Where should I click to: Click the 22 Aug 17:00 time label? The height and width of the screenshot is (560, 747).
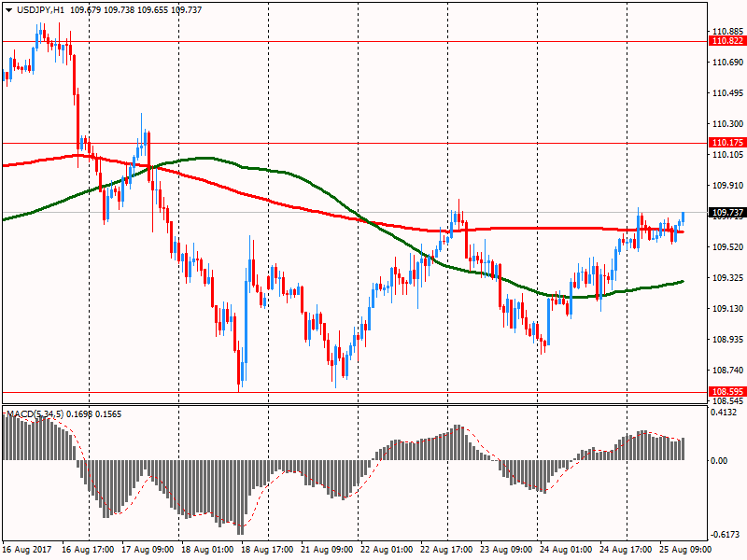coord(447,550)
